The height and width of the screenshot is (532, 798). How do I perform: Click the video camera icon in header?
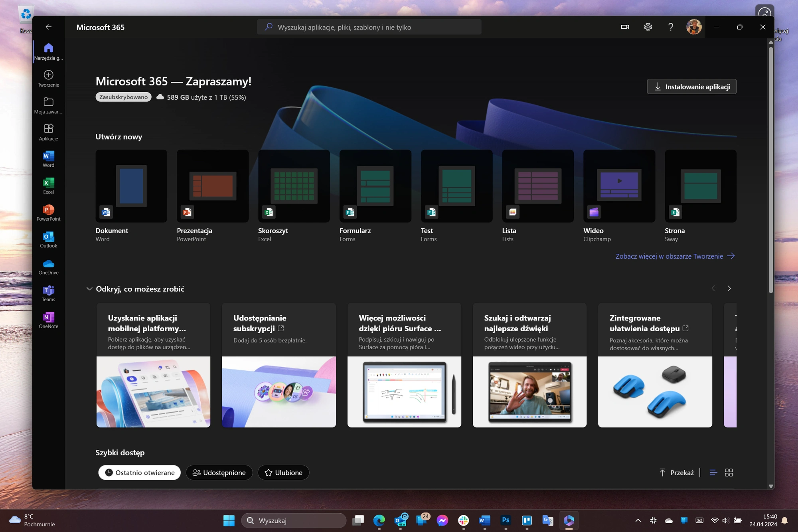tap(625, 27)
